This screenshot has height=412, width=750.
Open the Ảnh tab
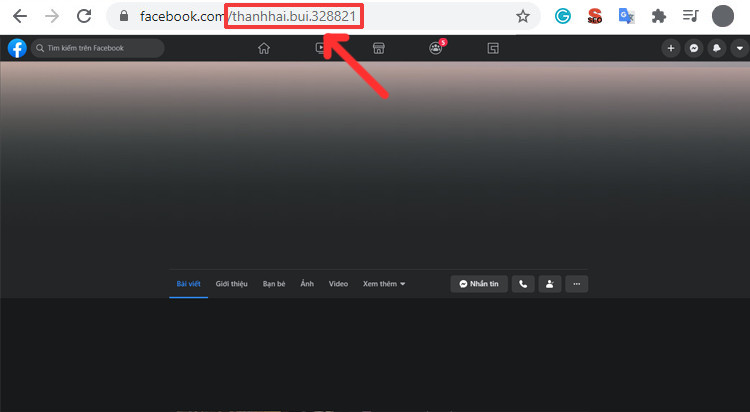(307, 284)
